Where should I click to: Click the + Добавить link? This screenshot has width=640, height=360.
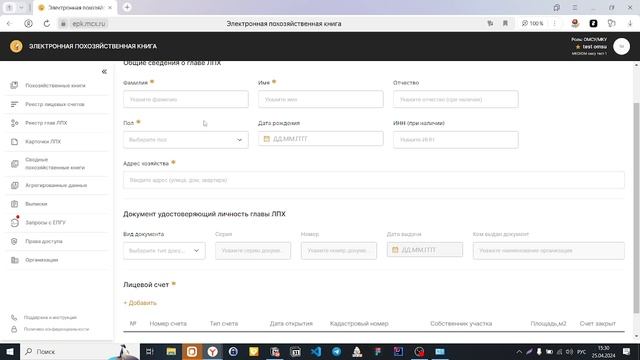click(x=140, y=303)
